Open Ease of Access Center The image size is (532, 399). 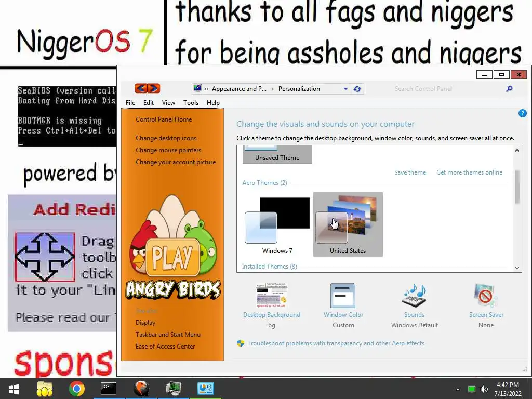pos(165,347)
